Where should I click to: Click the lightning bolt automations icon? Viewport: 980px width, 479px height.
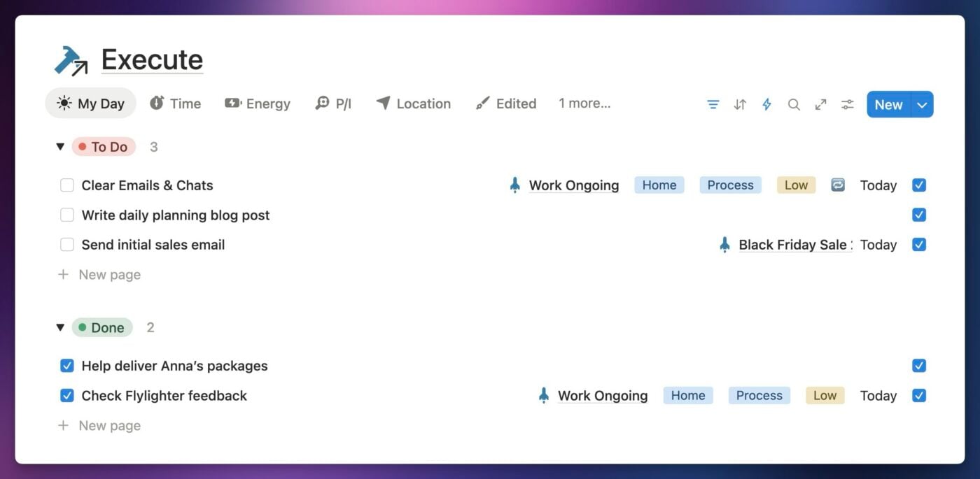pyautogui.click(x=766, y=105)
